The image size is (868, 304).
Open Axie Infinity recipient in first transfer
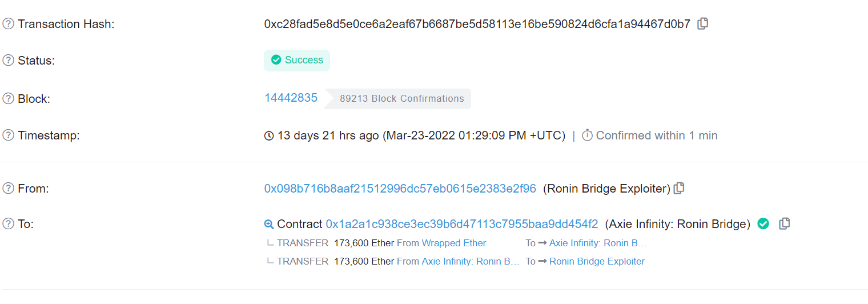point(598,243)
